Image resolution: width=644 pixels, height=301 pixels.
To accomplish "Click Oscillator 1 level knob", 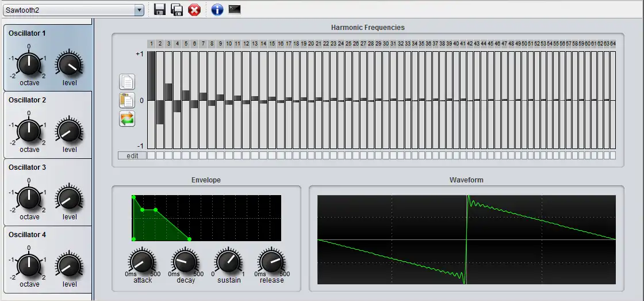I will [70, 64].
